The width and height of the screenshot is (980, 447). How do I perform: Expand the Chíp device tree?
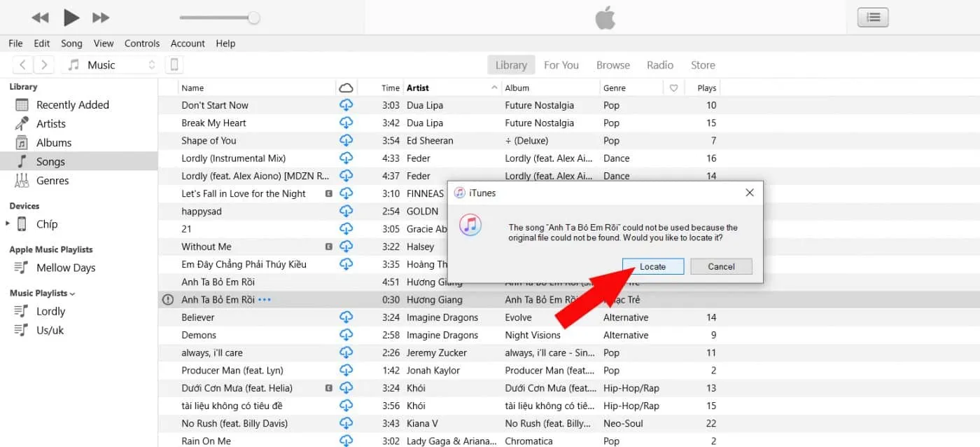click(x=8, y=224)
